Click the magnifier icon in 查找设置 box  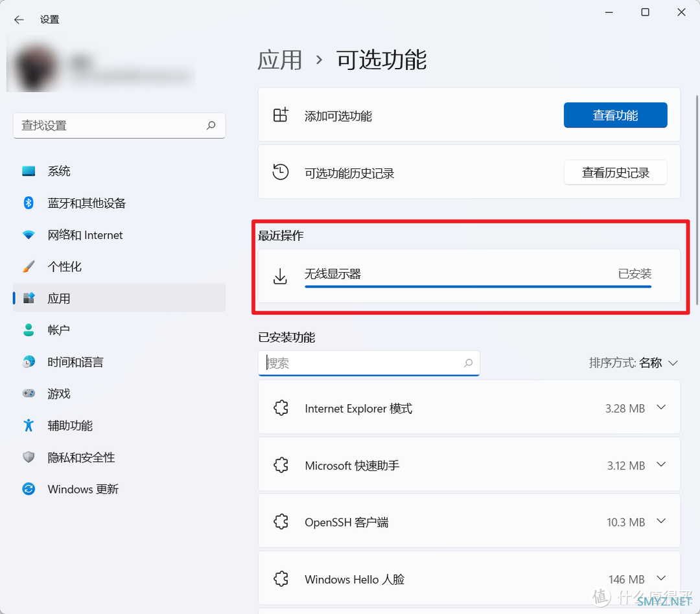coord(211,126)
